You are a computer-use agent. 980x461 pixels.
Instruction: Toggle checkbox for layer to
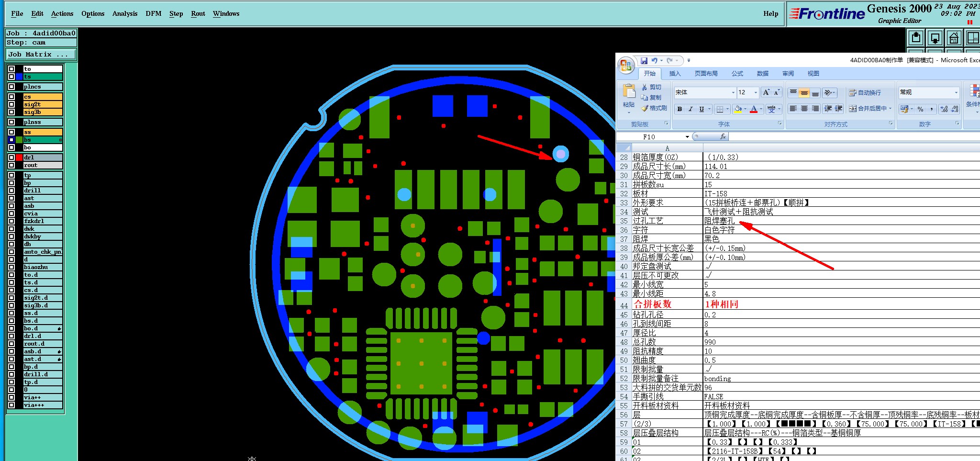pyautogui.click(x=11, y=69)
